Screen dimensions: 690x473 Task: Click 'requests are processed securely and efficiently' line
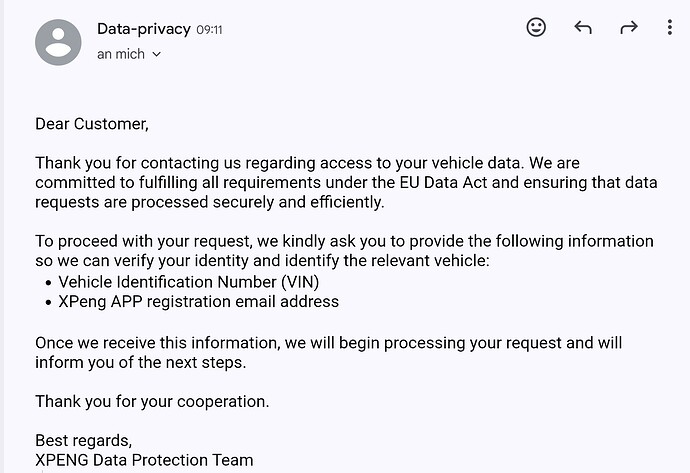(x=209, y=202)
